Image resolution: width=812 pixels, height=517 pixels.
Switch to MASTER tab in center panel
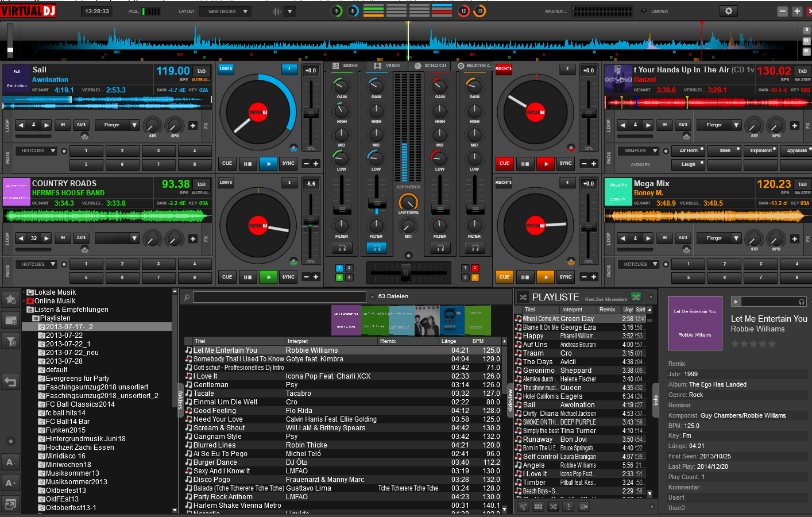click(474, 66)
